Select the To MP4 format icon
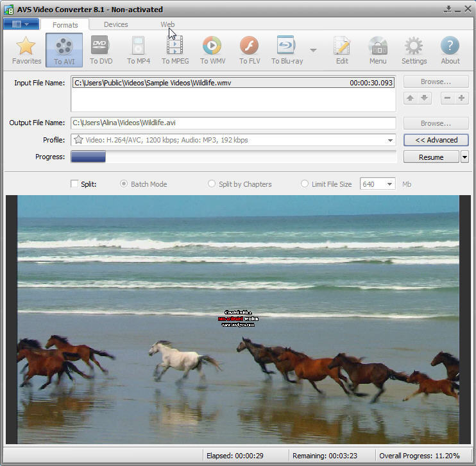The image size is (476, 466). [138, 45]
